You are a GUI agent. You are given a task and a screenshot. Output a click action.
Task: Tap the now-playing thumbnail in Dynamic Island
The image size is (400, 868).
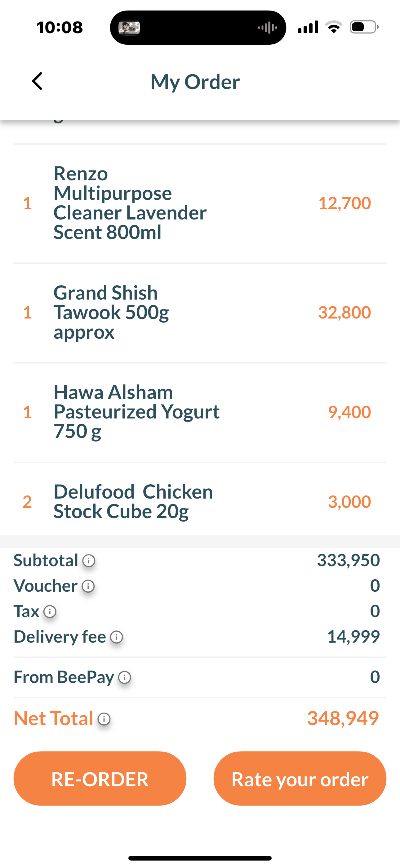click(x=129, y=27)
